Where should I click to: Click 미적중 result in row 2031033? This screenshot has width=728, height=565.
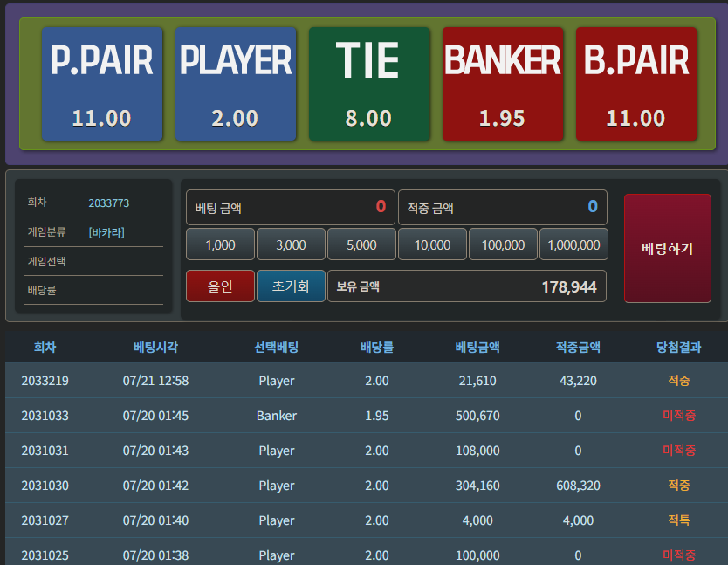coord(679,416)
